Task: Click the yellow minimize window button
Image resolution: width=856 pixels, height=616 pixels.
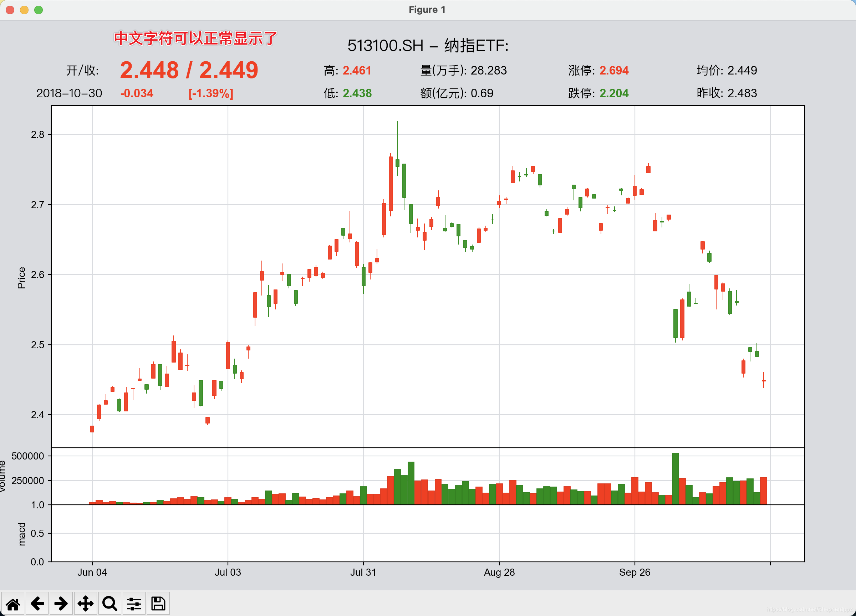Action: [x=24, y=10]
